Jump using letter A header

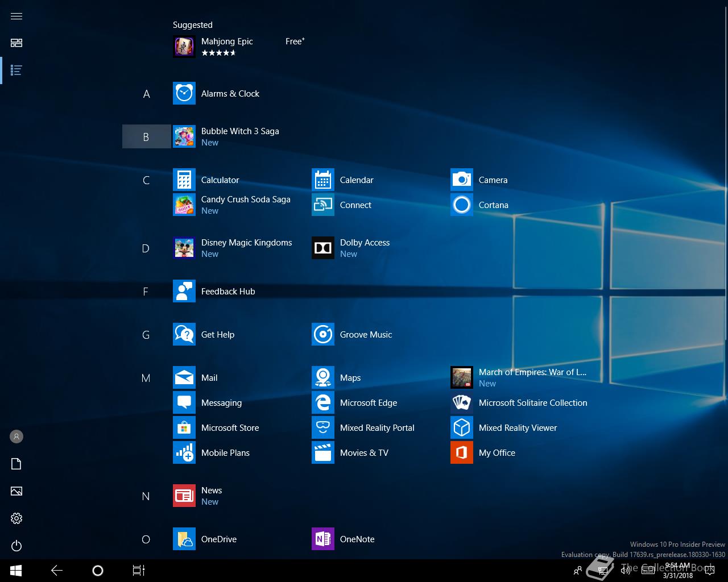tap(146, 94)
